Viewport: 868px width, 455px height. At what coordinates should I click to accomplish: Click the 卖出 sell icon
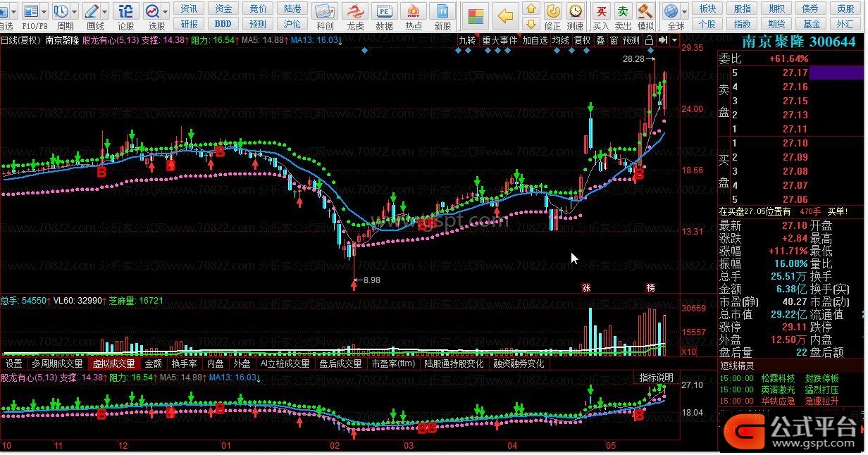pos(623,11)
